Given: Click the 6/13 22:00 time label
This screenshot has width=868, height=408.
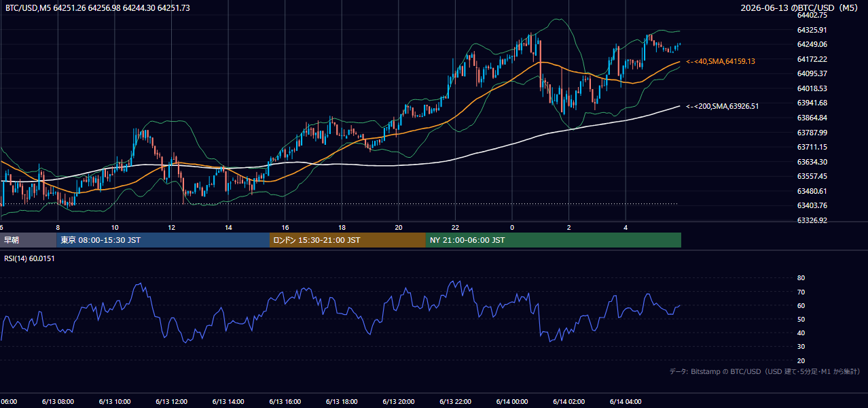Looking at the screenshot, I should (455, 401).
